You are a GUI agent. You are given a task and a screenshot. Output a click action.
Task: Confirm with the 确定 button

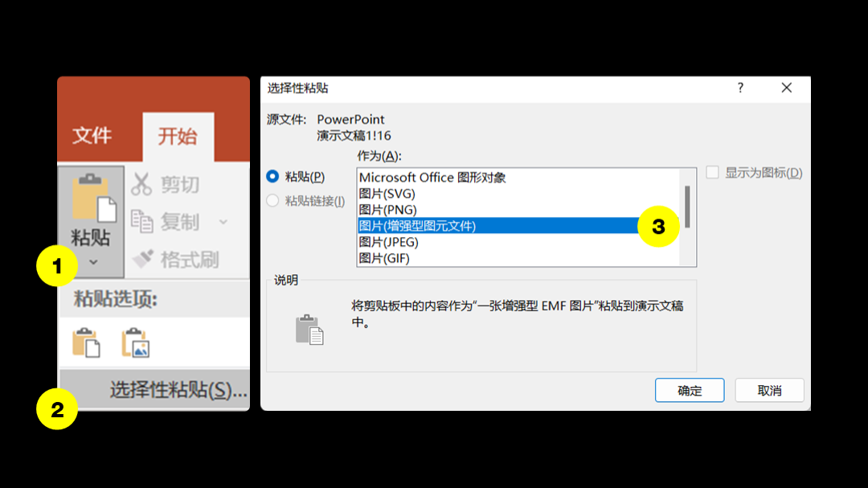[x=690, y=391]
